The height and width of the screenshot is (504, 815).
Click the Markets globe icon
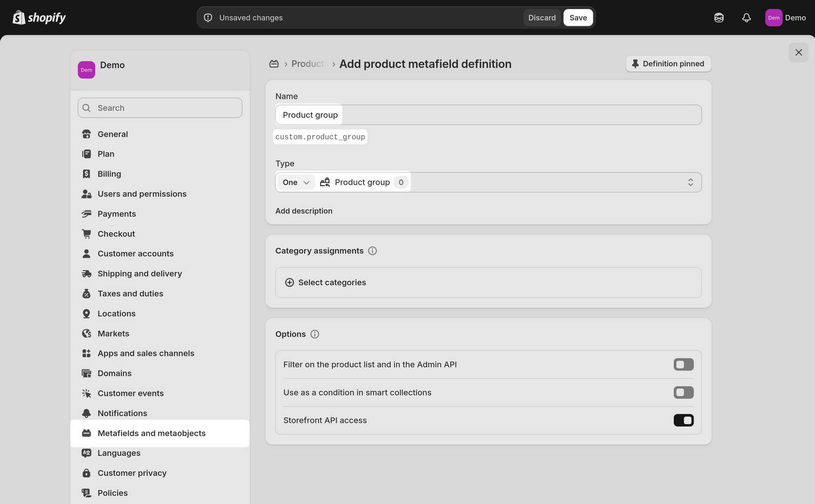(x=87, y=333)
